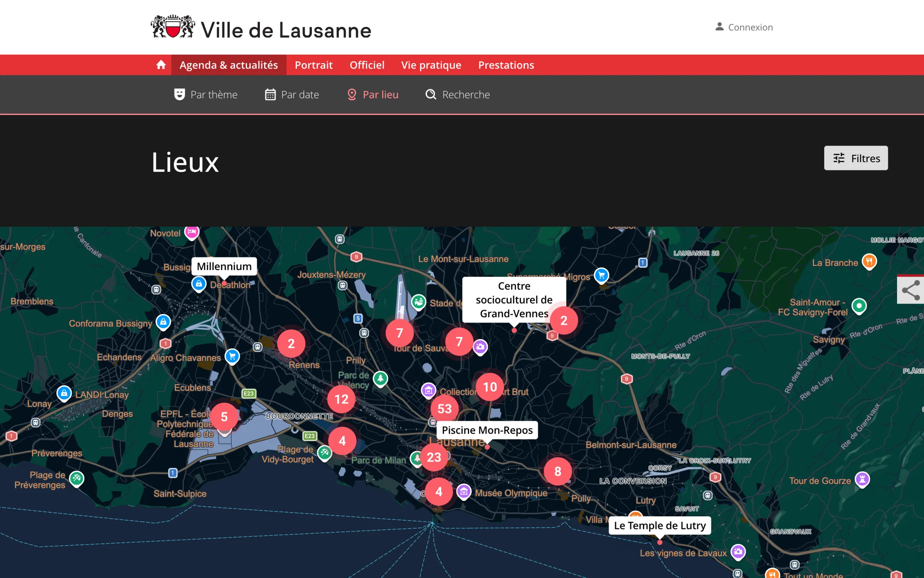Open the cluster marker showing 23

point(434,457)
